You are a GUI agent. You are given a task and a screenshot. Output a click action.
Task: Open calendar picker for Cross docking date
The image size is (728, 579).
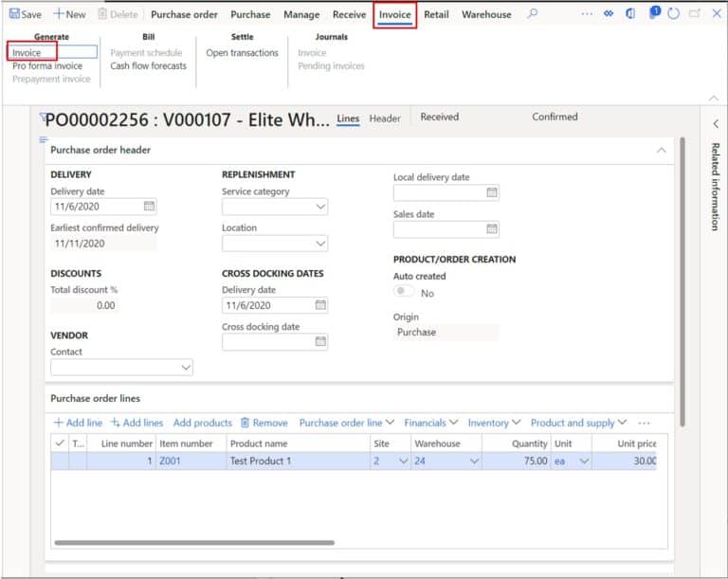[x=320, y=342]
